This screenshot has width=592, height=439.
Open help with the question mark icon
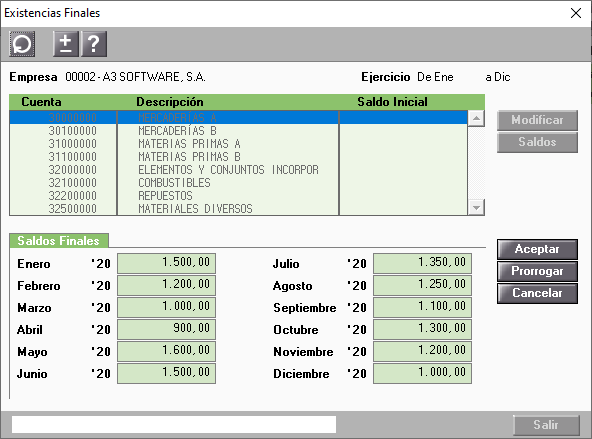tap(94, 44)
